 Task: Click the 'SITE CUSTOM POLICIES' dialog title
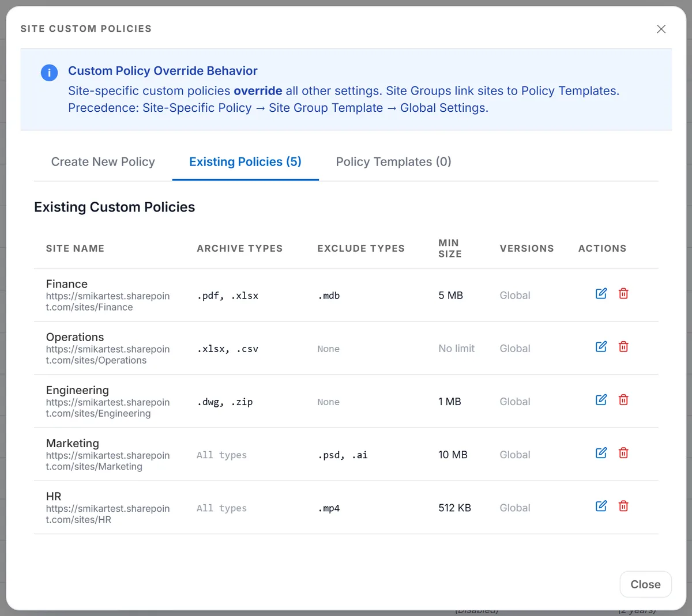(x=86, y=29)
